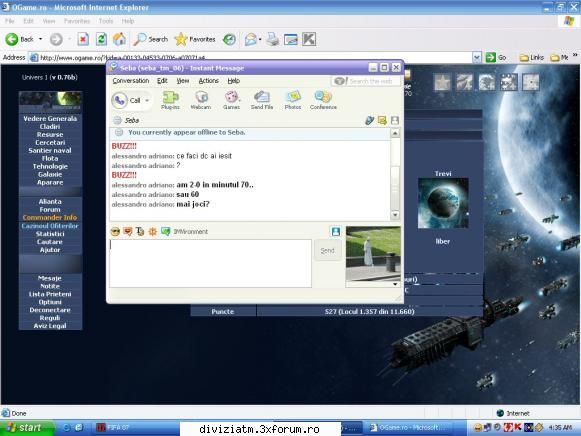
Task: Open the Games icon in chat toolbar
Action: tap(232, 100)
